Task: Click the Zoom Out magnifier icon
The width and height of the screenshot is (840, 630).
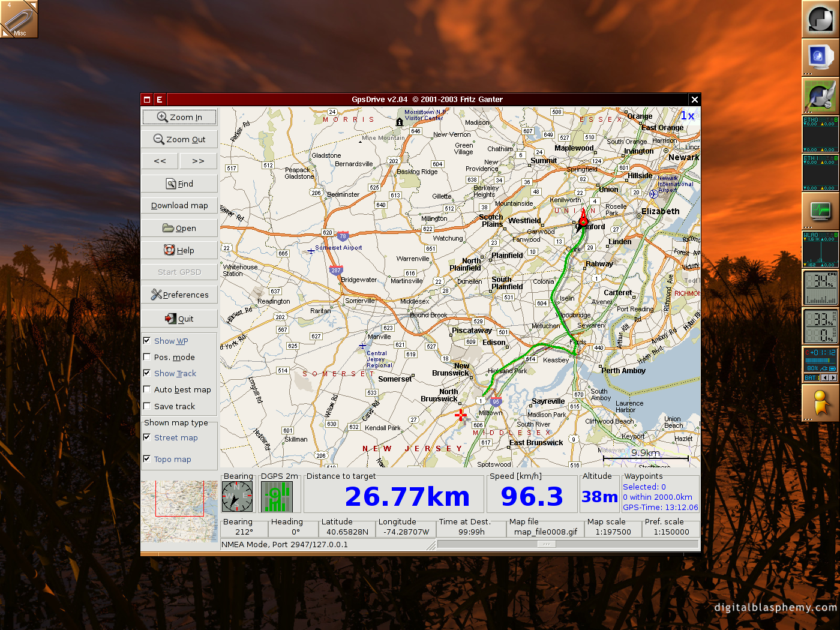Action: [158, 139]
